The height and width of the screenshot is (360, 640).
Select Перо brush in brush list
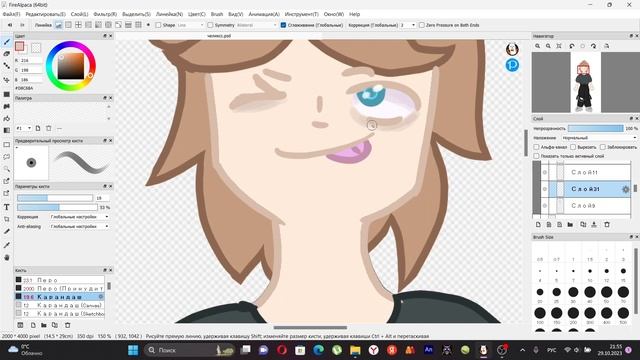click(60, 280)
